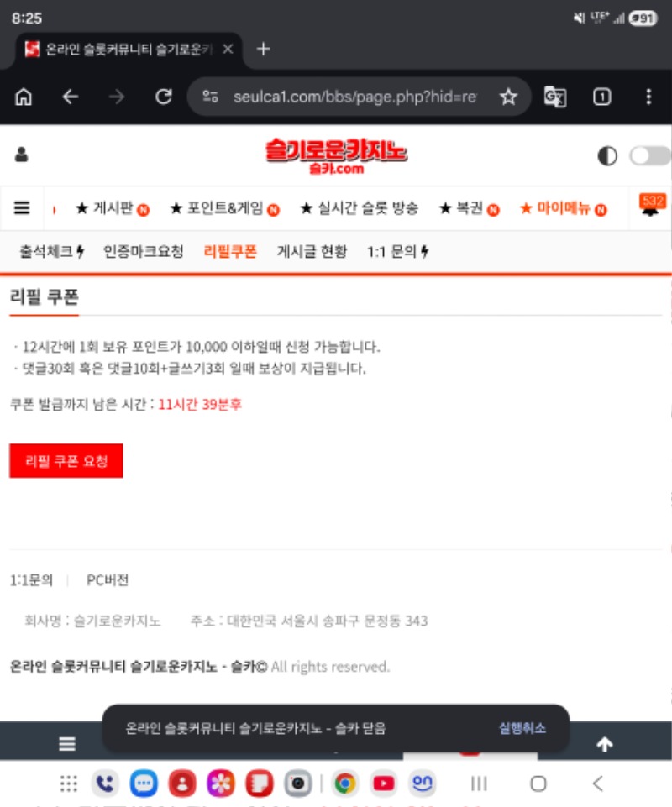Image resolution: width=672 pixels, height=807 pixels.
Task: Open notification bell with 532 badge
Action: [x=650, y=209]
